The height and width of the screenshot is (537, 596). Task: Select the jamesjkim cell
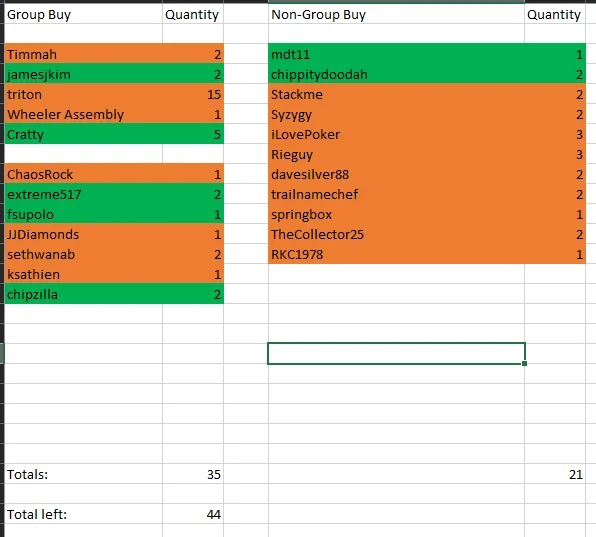pos(83,74)
